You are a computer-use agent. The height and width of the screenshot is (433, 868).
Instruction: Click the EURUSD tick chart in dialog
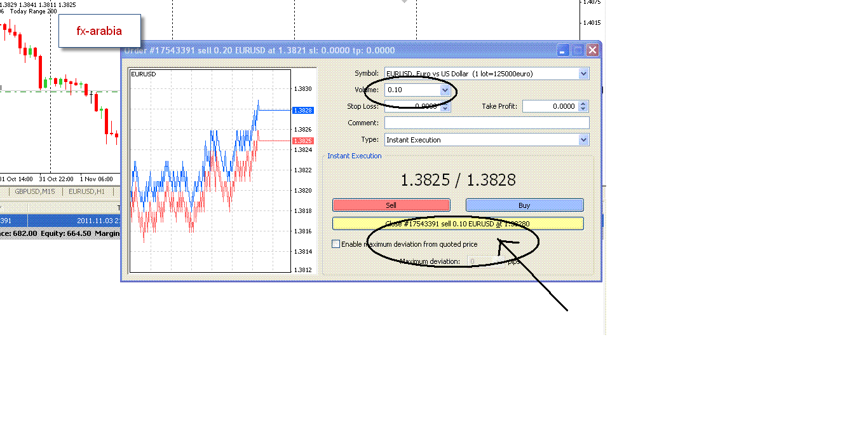tap(210, 170)
